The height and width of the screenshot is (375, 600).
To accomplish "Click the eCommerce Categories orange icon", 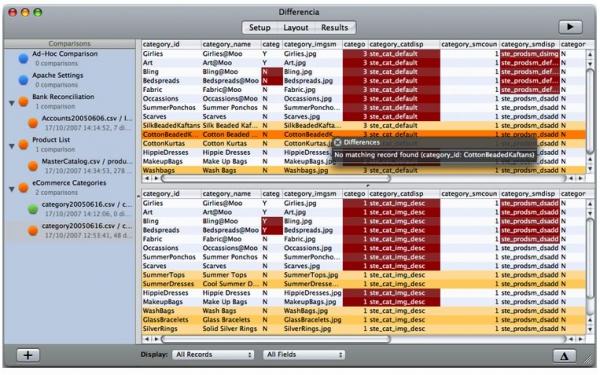I will point(23,188).
